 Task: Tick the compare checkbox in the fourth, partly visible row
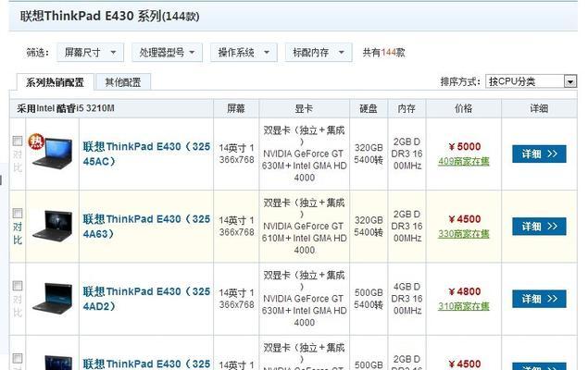[x=18, y=358]
